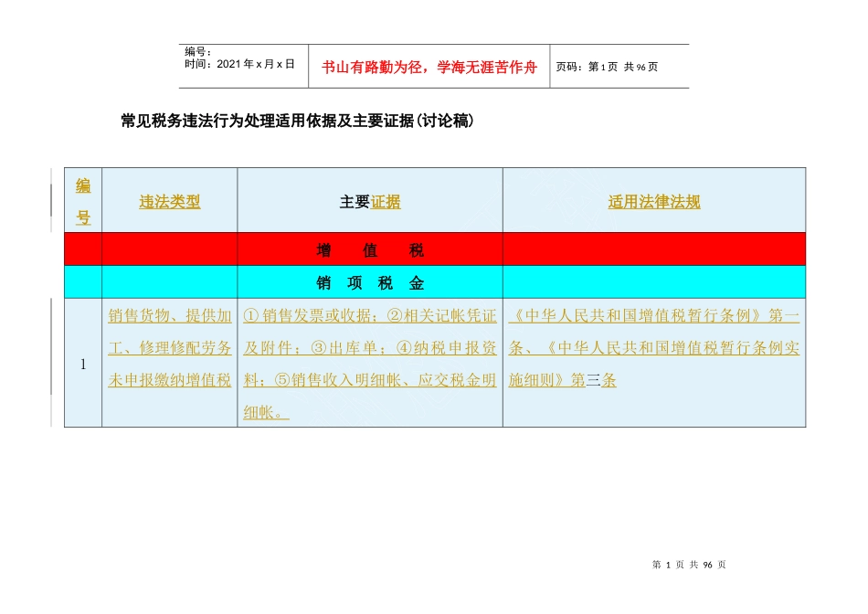Click the legal reference 《中华人民共和国增值税暂行条例》第一条
Screen dimensions: 868x614
click(x=654, y=332)
